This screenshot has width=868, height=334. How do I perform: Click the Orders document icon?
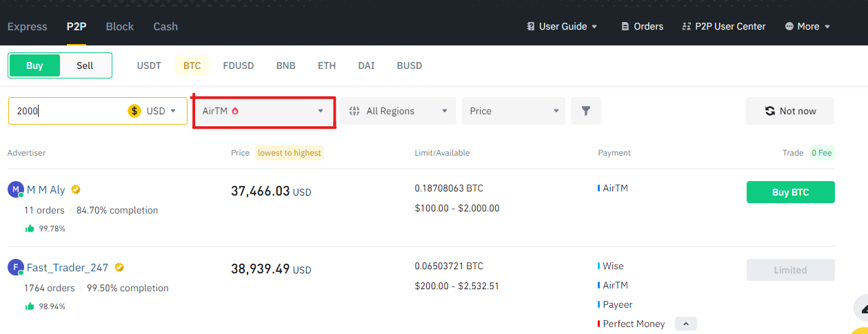(625, 26)
